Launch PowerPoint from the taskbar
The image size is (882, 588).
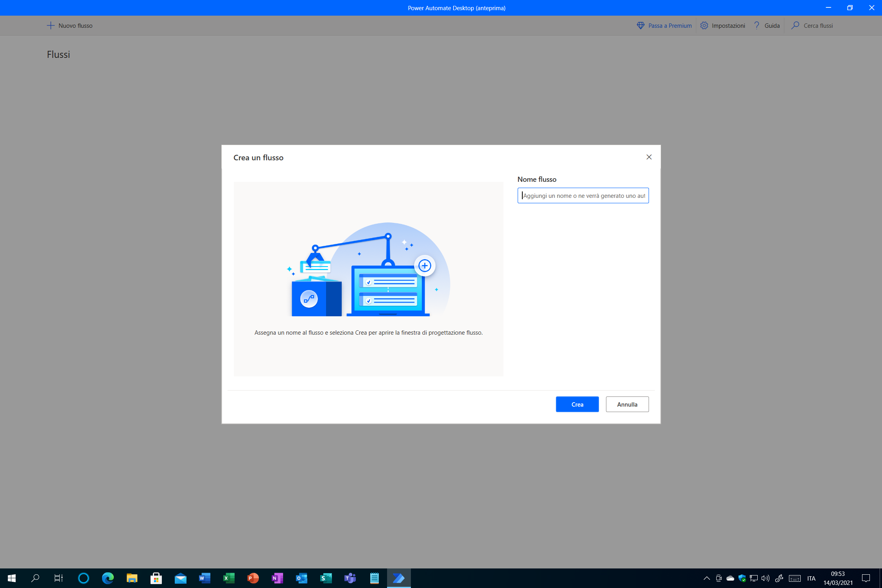pyautogui.click(x=253, y=578)
